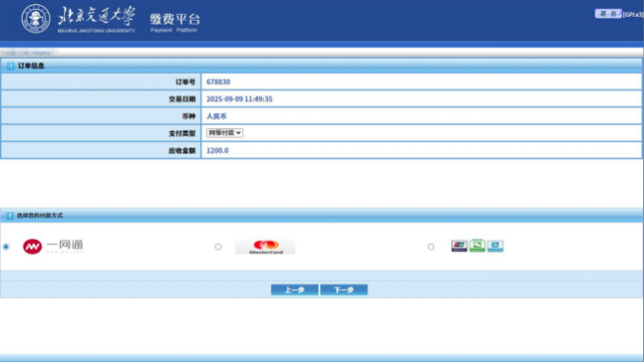Open the 支付类型 网银付款 dropdown
Image resolution: width=644 pixels, height=364 pixels.
tap(225, 133)
